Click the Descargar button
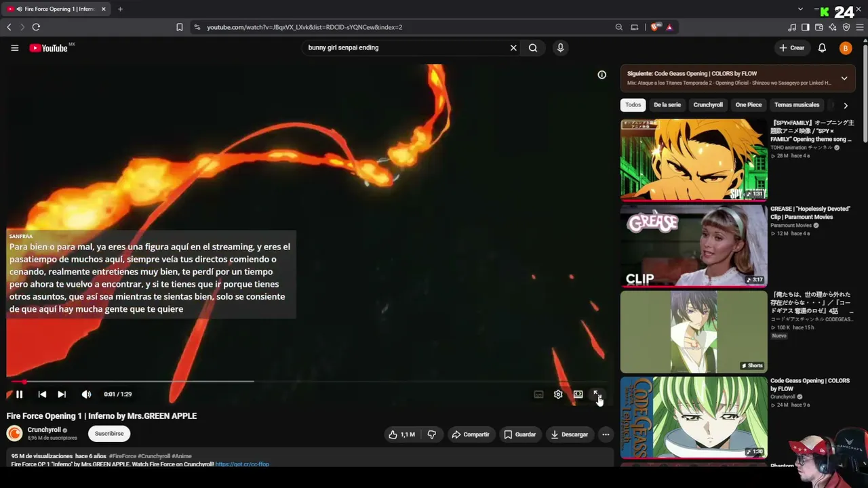Screen dimensions: 868x488 [570, 434]
